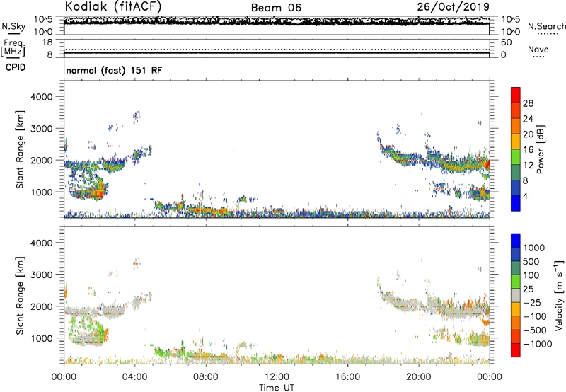This screenshot has width=566, height=392.
Task: Pick the light green 25–100 velocity colorbar segment
Action: coord(516,282)
